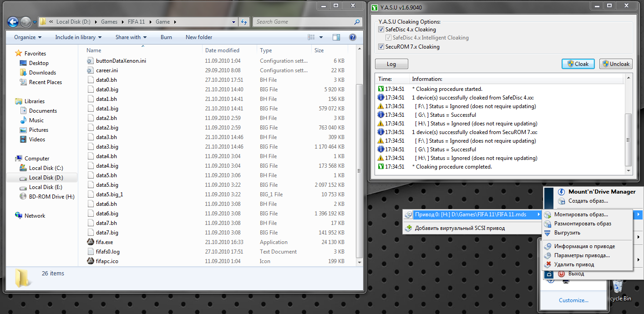
Task: Choose Удалить привод menu entry
Action: tap(588, 264)
